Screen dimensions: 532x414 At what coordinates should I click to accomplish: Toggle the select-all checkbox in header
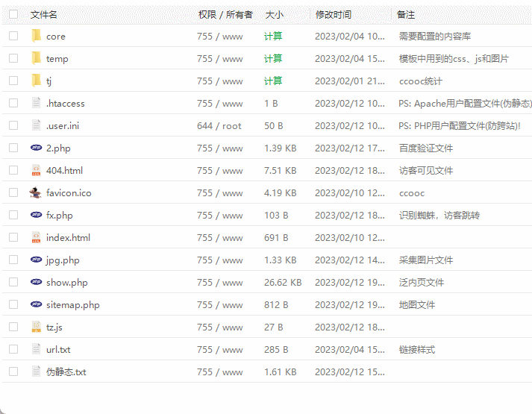click(13, 14)
